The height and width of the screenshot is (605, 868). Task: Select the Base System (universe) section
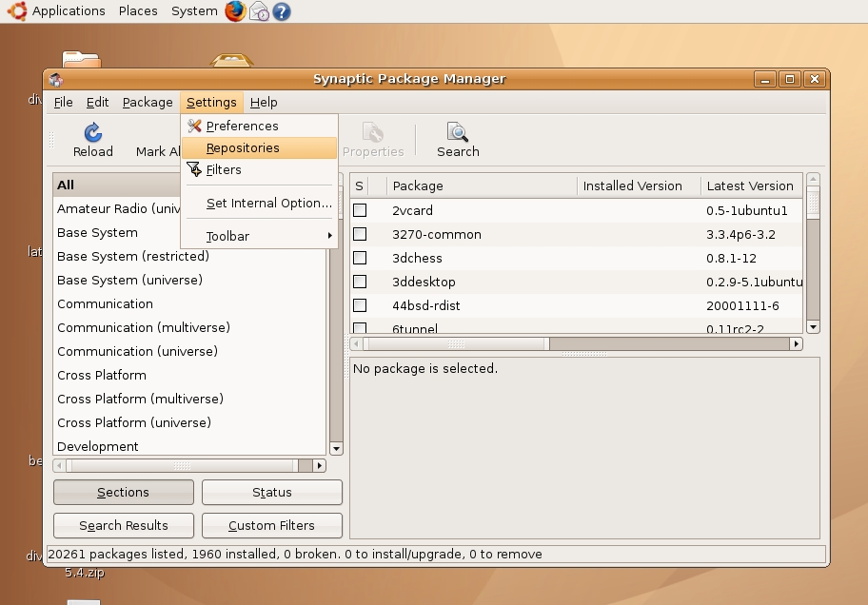click(190, 280)
